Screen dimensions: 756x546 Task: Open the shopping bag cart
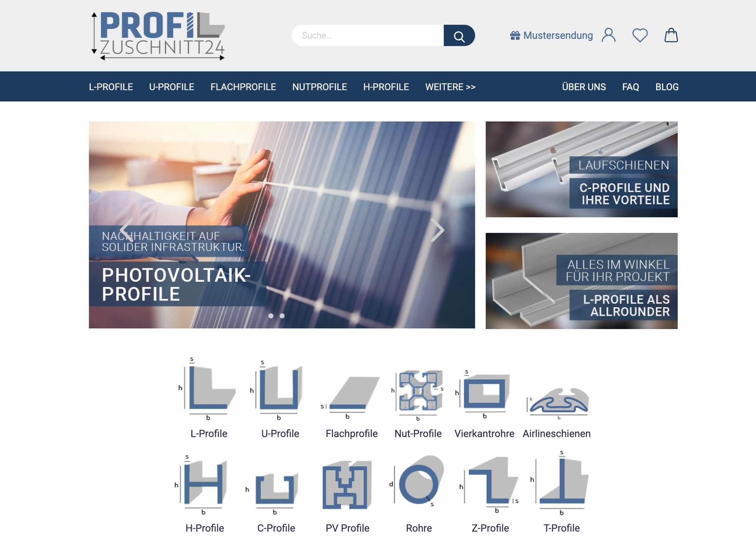671,35
